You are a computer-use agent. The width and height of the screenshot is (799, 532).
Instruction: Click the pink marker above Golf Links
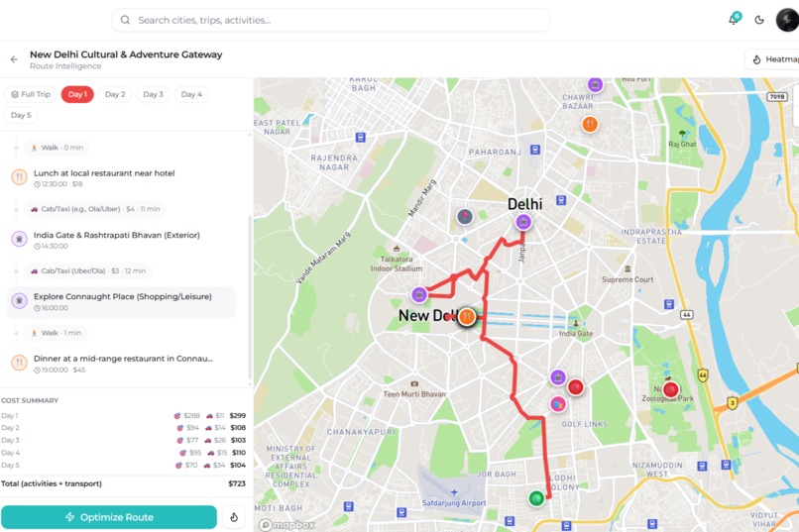click(x=558, y=404)
